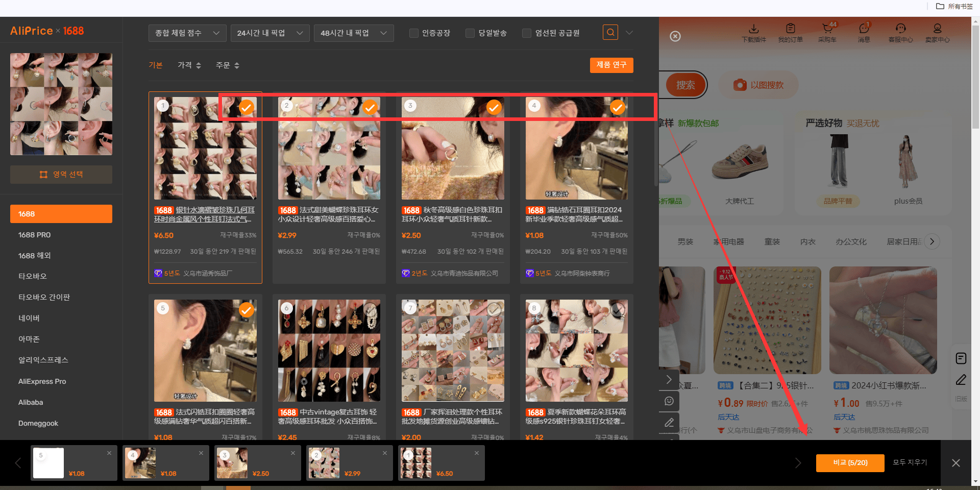980x490 pixels.
Task: Click the next arrow in compare tray
Action: click(798, 463)
